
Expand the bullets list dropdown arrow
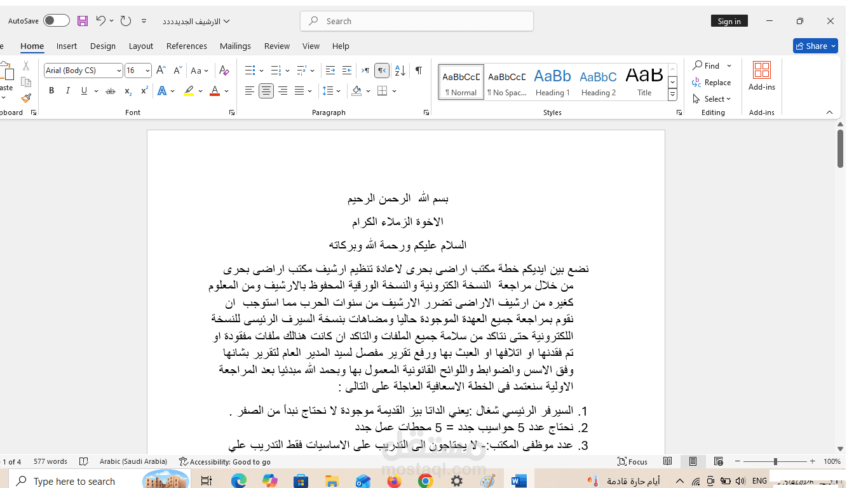(x=262, y=71)
